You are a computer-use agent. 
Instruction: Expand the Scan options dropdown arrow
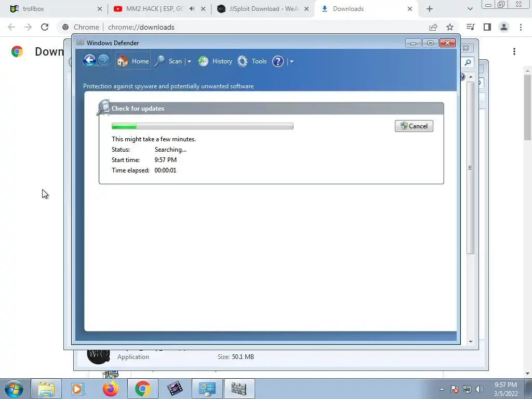189,61
